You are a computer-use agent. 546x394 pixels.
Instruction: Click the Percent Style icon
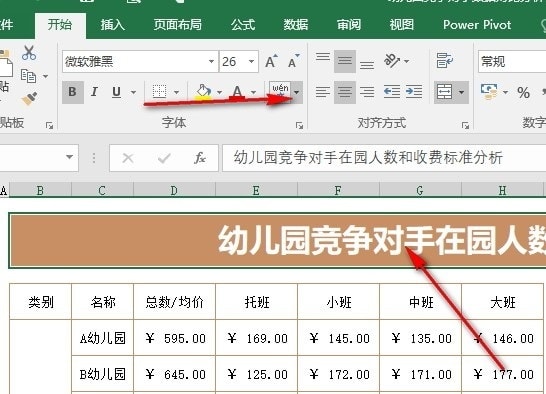tap(523, 93)
